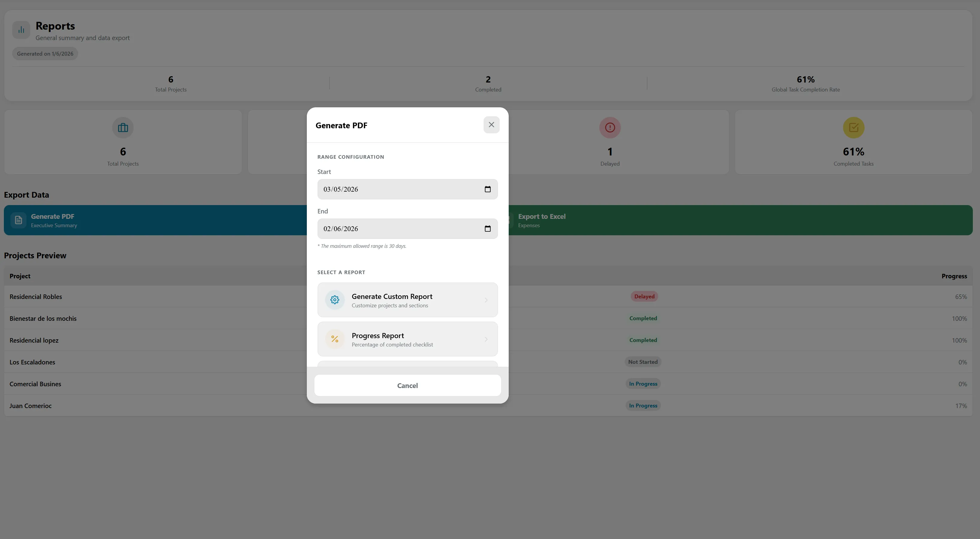This screenshot has height=539, width=980.
Task: Select the Progress Report title
Action: pos(378,335)
